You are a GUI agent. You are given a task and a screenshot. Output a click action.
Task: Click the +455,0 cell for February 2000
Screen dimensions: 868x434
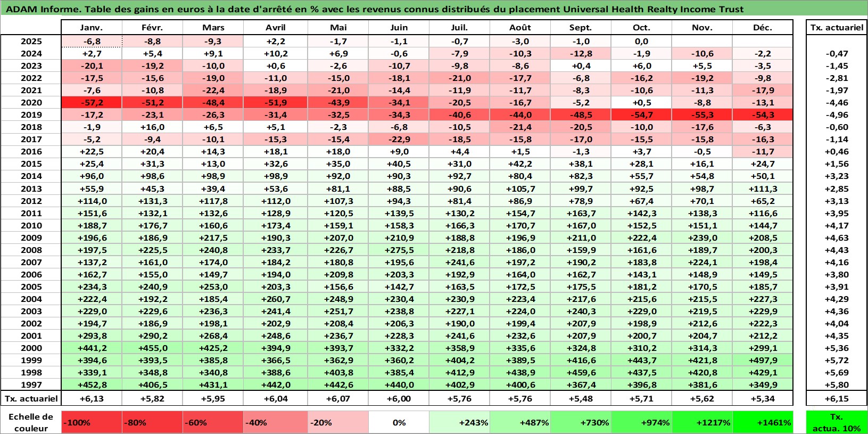(x=153, y=348)
